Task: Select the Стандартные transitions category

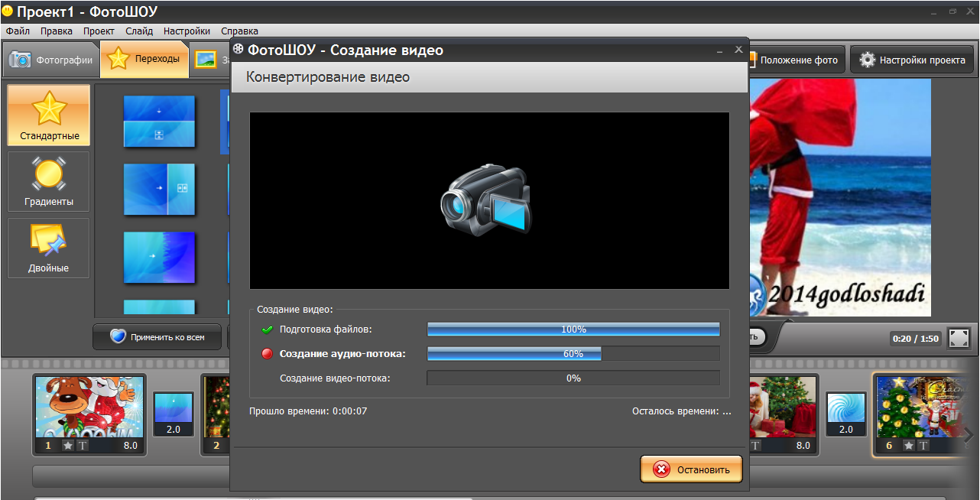Action: tap(49, 115)
